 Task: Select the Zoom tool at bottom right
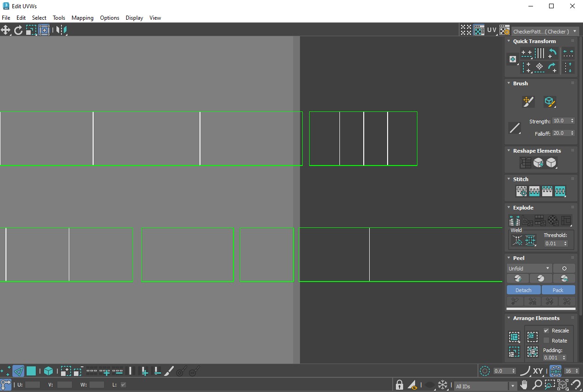tap(538, 385)
